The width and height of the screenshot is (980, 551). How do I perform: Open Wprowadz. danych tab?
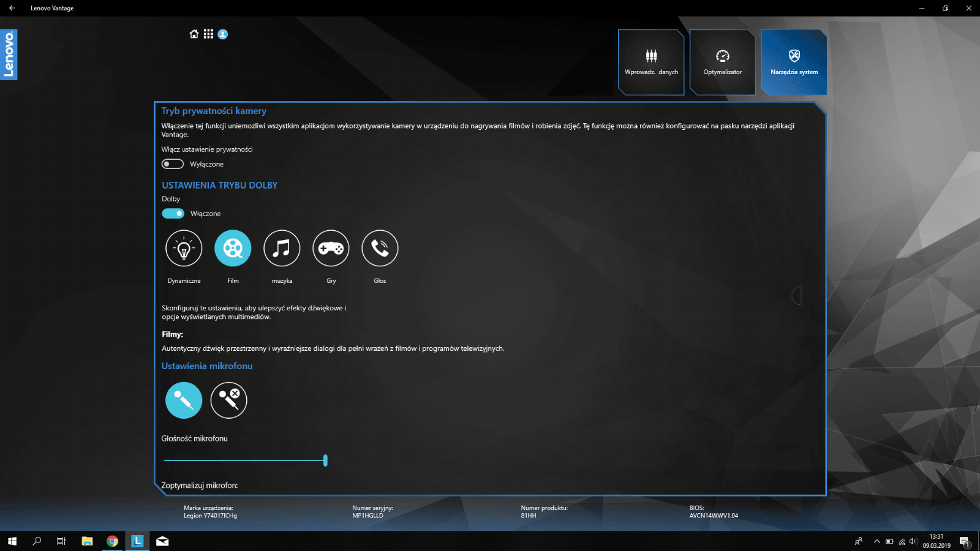(x=651, y=62)
